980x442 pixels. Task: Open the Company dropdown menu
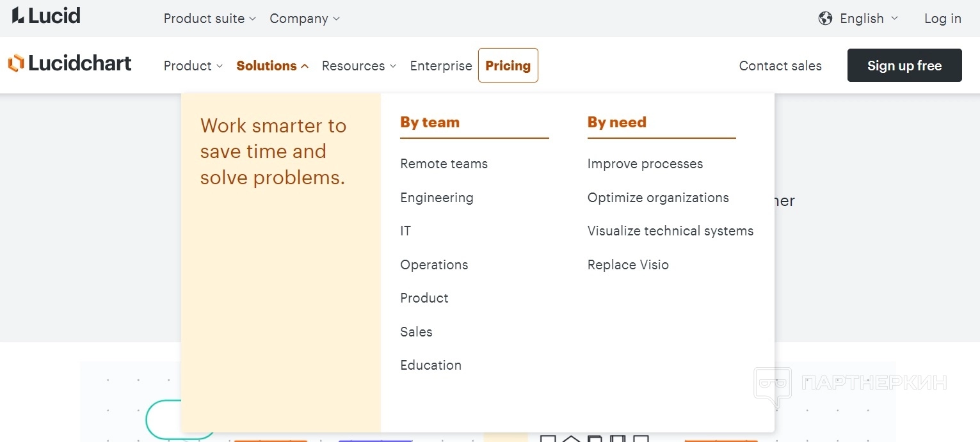pos(304,19)
